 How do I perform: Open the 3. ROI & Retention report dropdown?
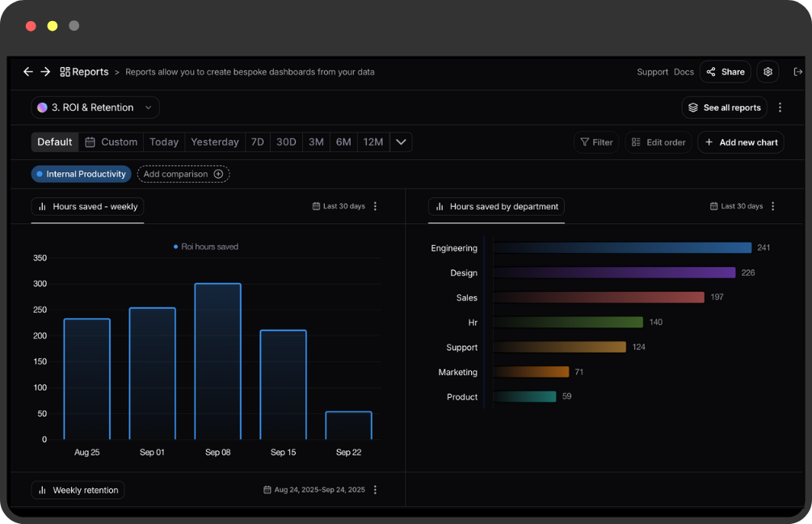[95, 108]
